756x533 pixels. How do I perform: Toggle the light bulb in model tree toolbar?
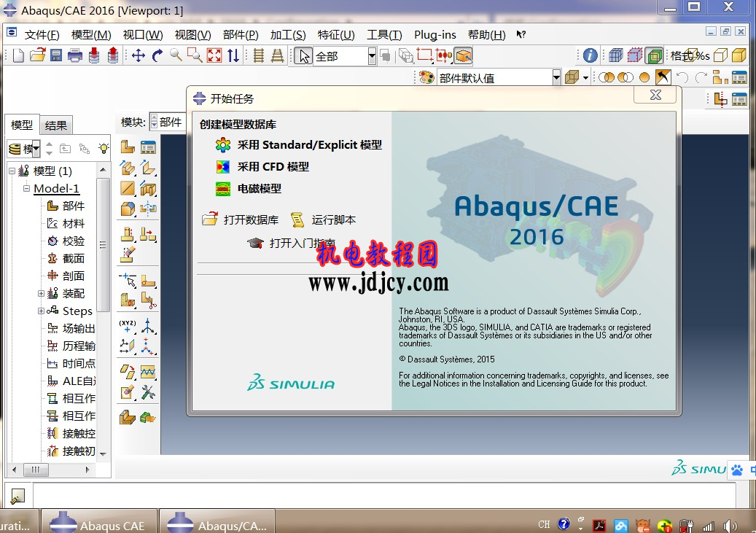(104, 148)
